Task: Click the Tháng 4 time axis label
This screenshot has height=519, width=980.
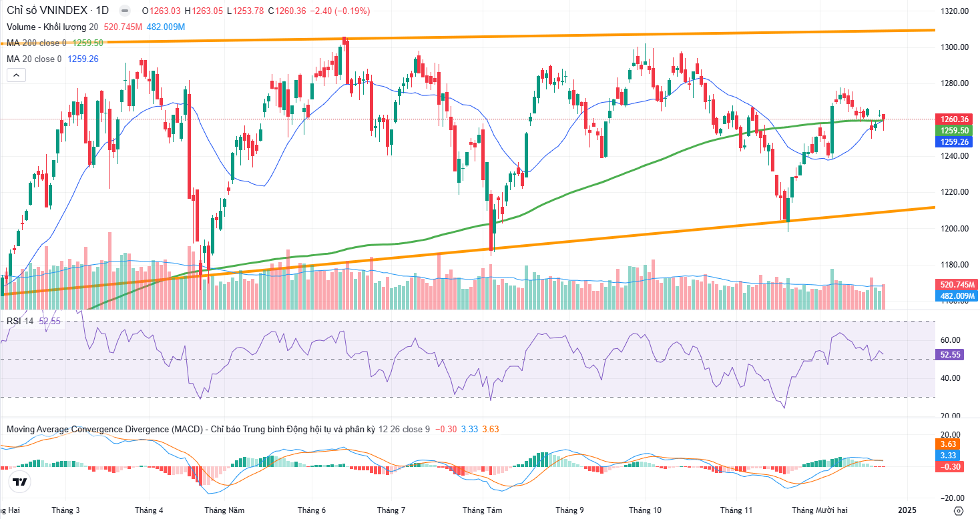Action: (148, 510)
